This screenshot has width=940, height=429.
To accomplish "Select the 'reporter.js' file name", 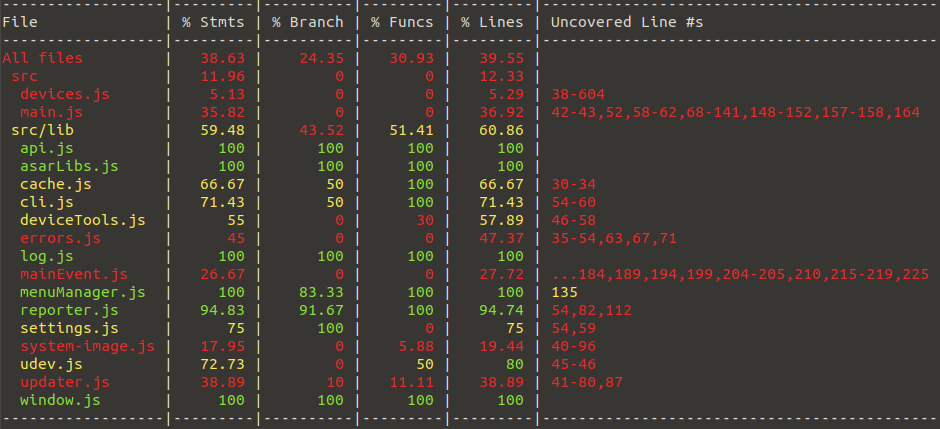I will 70,310.
